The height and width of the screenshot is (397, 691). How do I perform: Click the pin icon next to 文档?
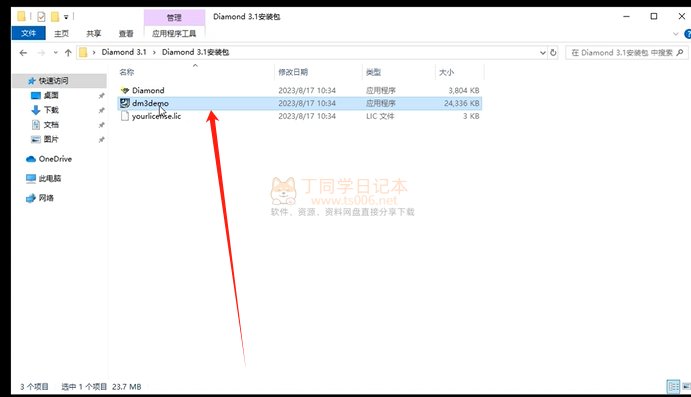tap(101, 125)
